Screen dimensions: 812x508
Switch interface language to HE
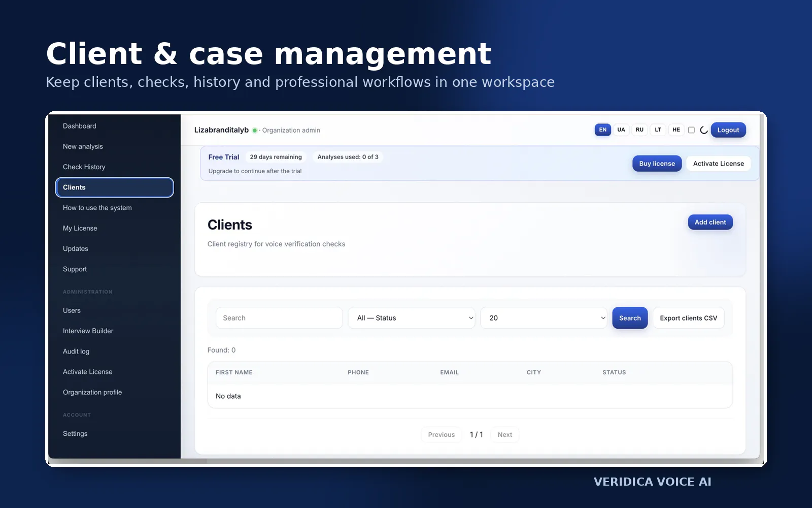click(x=676, y=130)
